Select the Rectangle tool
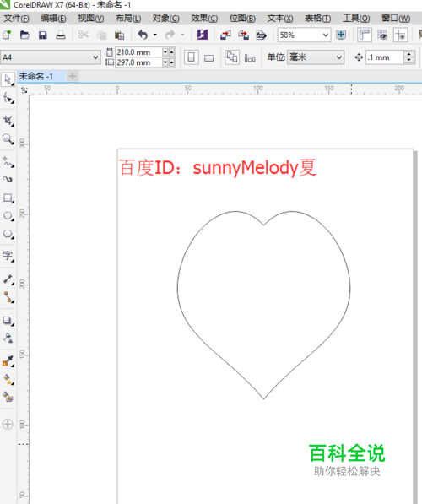 (x=8, y=198)
